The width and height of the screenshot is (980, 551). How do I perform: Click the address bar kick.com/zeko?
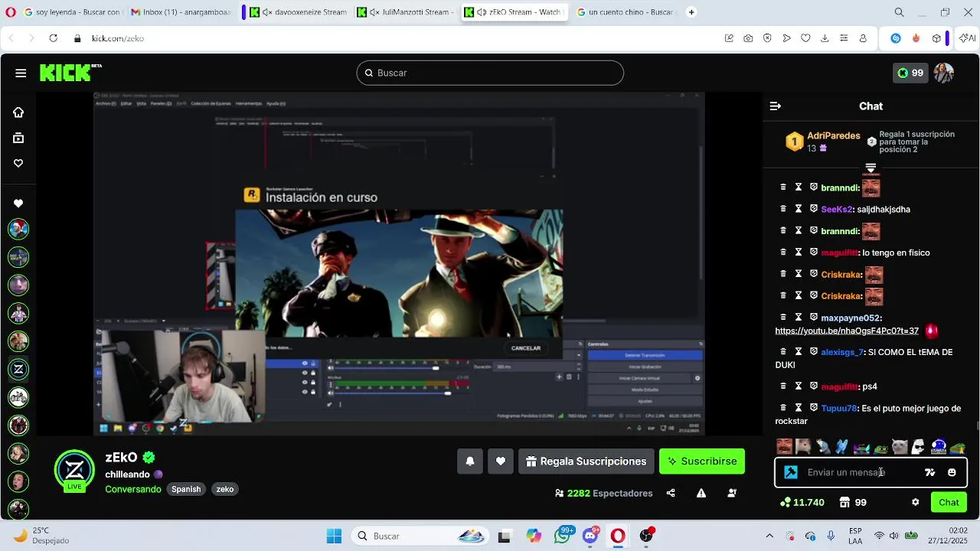pyautogui.click(x=118, y=38)
